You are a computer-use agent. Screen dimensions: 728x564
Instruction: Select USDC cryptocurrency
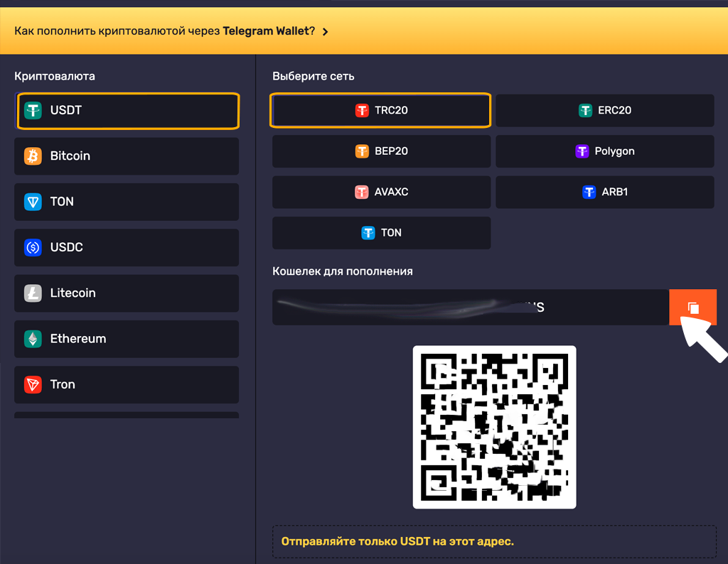(x=127, y=247)
